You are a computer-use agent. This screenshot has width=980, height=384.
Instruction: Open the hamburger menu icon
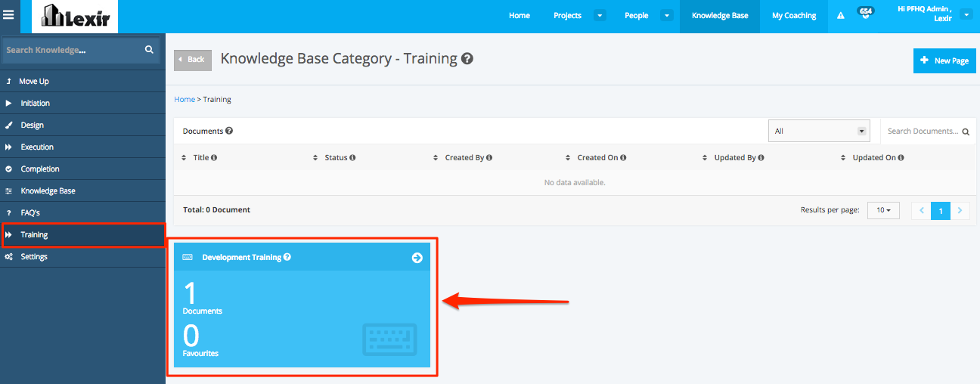pos(9,14)
